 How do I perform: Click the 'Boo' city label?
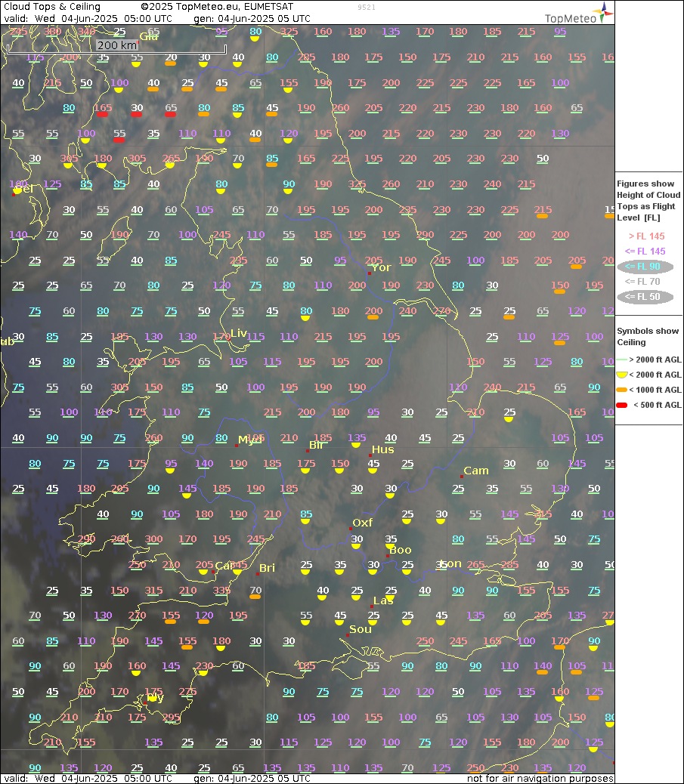coord(401,550)
